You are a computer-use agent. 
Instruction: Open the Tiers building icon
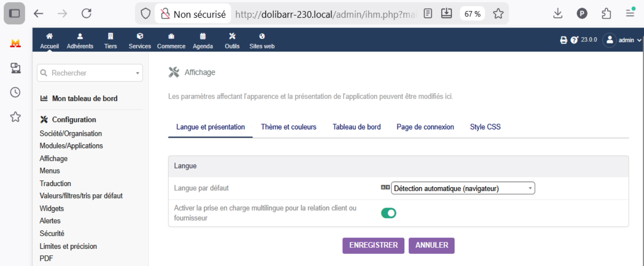tap(111, 36)
